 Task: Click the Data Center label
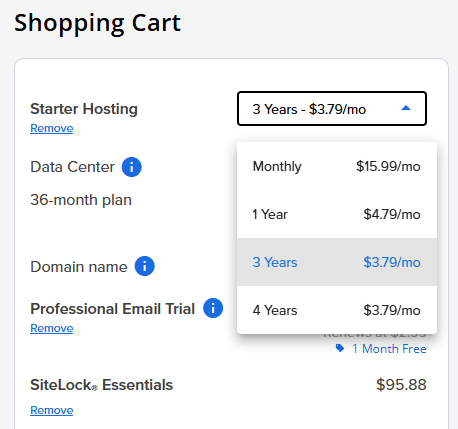(72, 167)
